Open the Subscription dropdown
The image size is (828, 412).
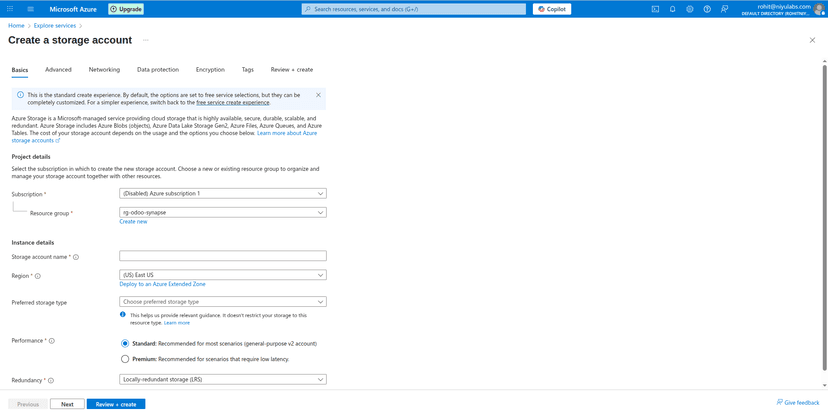223,193
